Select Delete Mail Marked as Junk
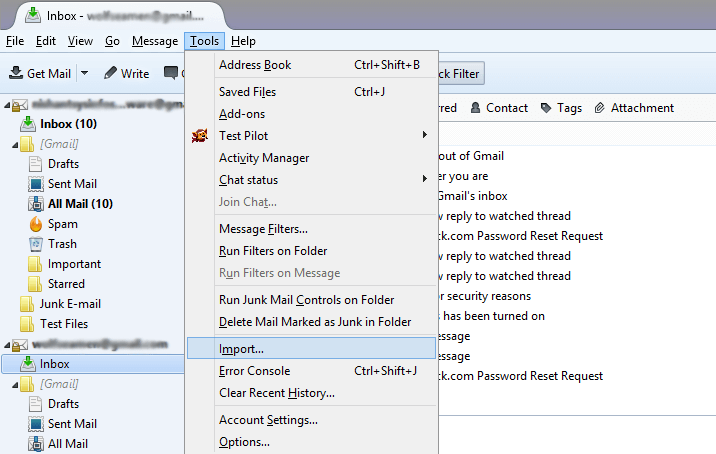Viewport: 716px width, 454px height. click(311, 322)
